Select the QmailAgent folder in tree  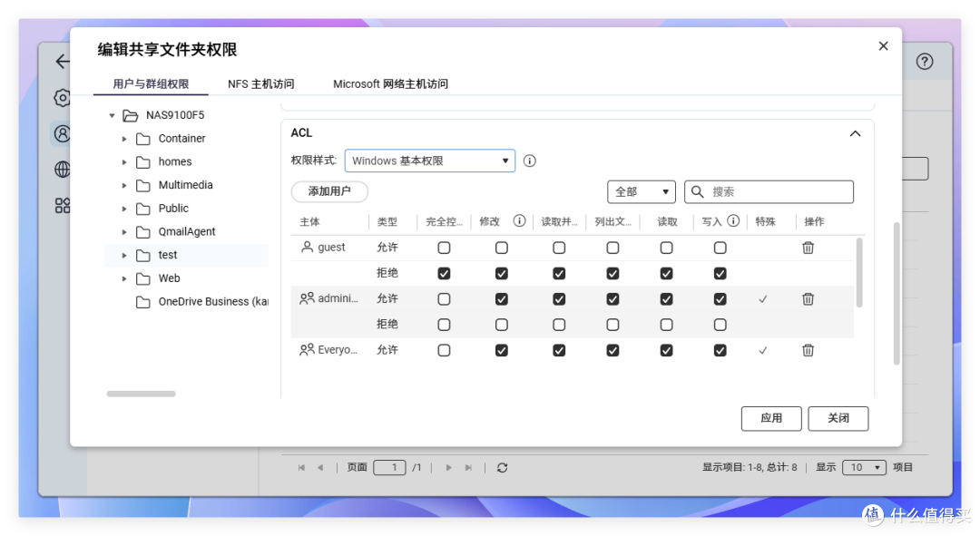(x=187, y=231)
